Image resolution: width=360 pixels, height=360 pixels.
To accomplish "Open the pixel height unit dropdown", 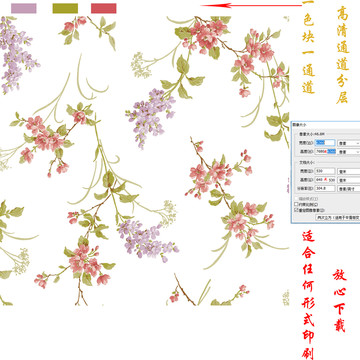I will coord(349,152).
